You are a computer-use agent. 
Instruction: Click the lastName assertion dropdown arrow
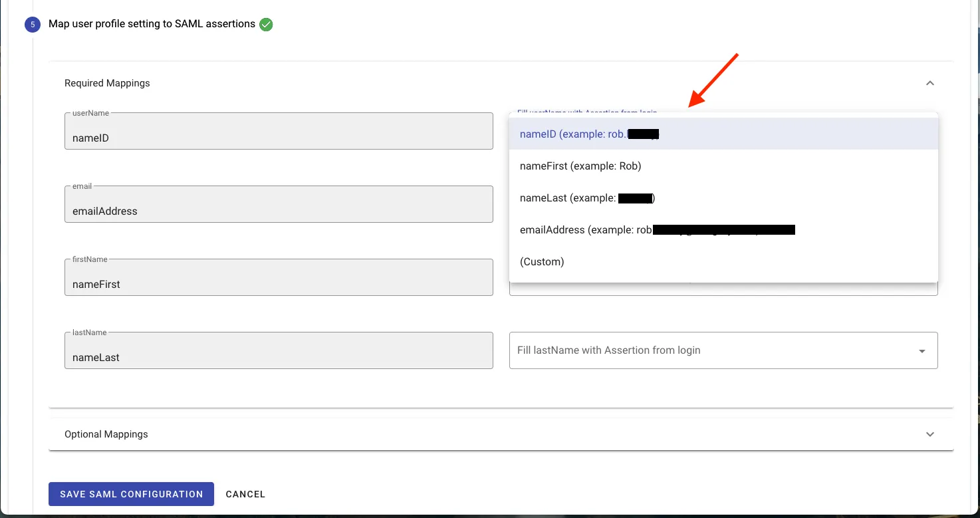click(x=921, y=351)
